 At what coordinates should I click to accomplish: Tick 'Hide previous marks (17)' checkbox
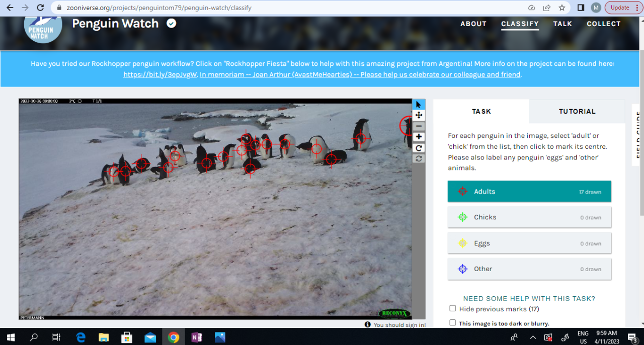(x=453, y=308)
